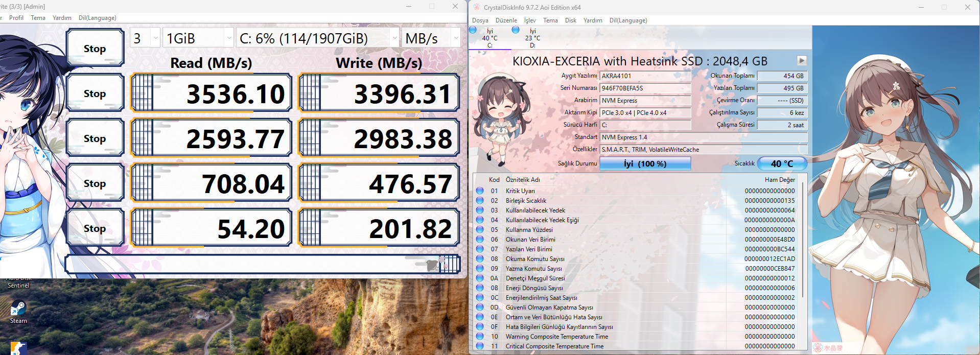Click status orb for Yazılan Veri Birimi row

coord(480,249)
